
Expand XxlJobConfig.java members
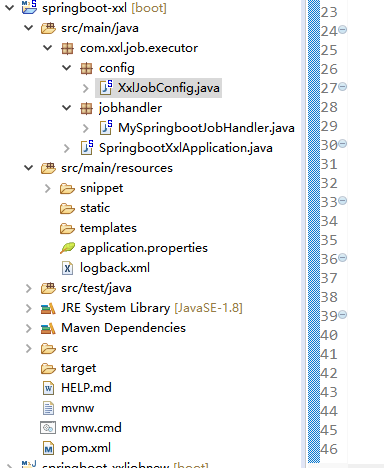click(x=86, y=88)
